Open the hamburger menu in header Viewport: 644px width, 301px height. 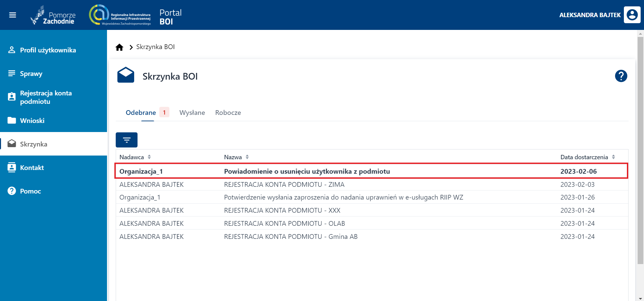click(x=12, y=15)
